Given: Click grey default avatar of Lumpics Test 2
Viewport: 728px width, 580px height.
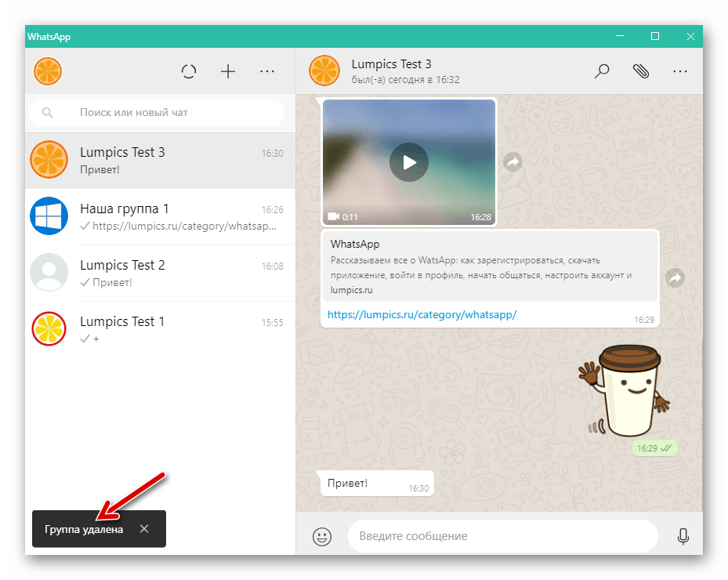Looking at the screenshot, I should tap(49, 272).
